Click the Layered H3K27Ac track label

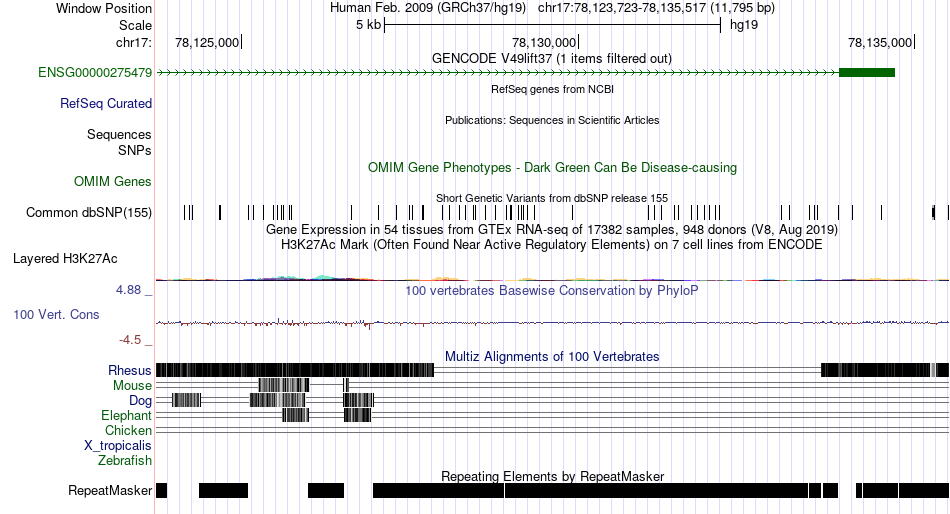click(65, 259)
